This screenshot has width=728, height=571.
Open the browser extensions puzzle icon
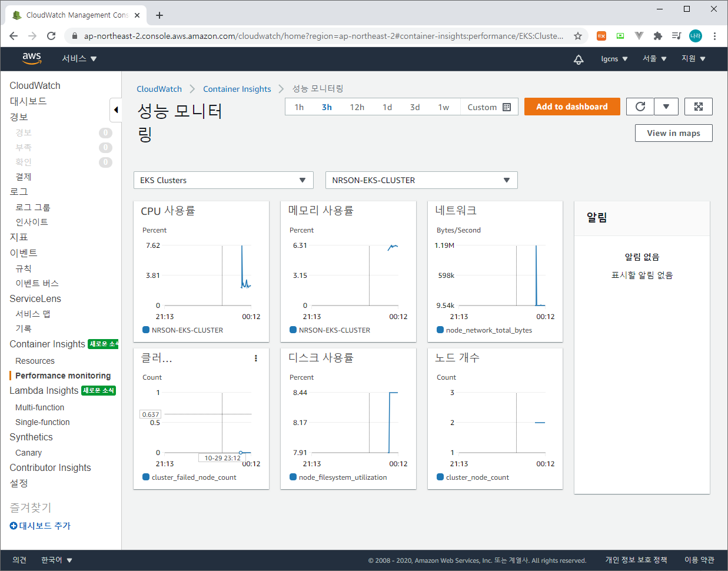658,36
